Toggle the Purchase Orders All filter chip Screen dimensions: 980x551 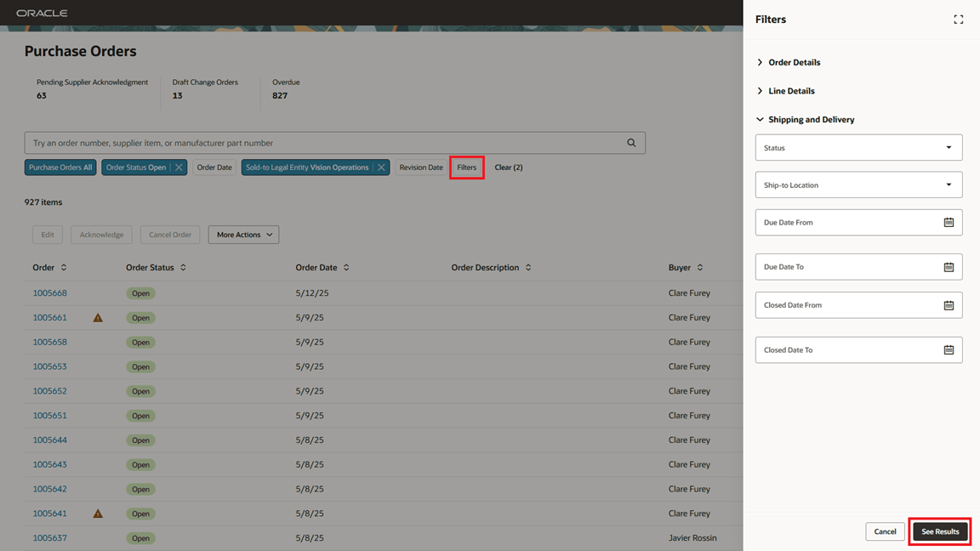pyautogui.click(x=60, y=167)
